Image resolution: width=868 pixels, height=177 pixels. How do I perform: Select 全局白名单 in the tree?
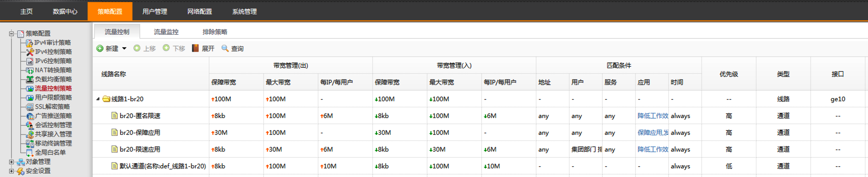point(50,153)
